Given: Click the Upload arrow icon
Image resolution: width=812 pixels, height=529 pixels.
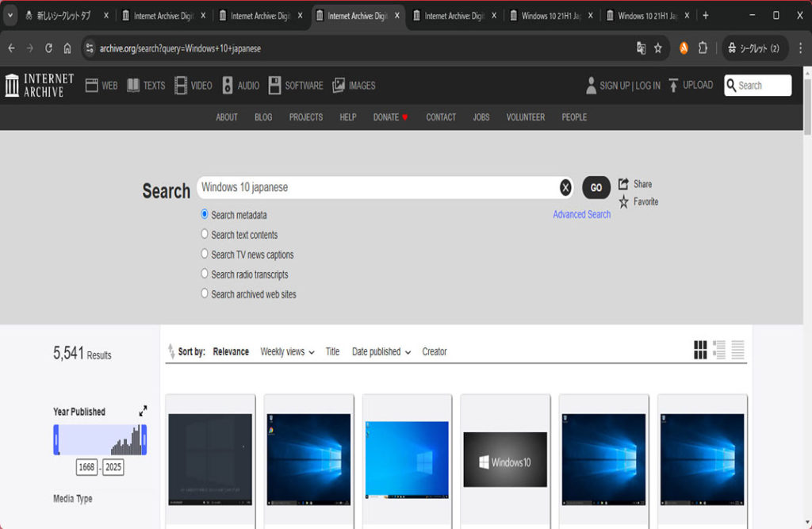Looking at the screenshot, I should 673,85.
